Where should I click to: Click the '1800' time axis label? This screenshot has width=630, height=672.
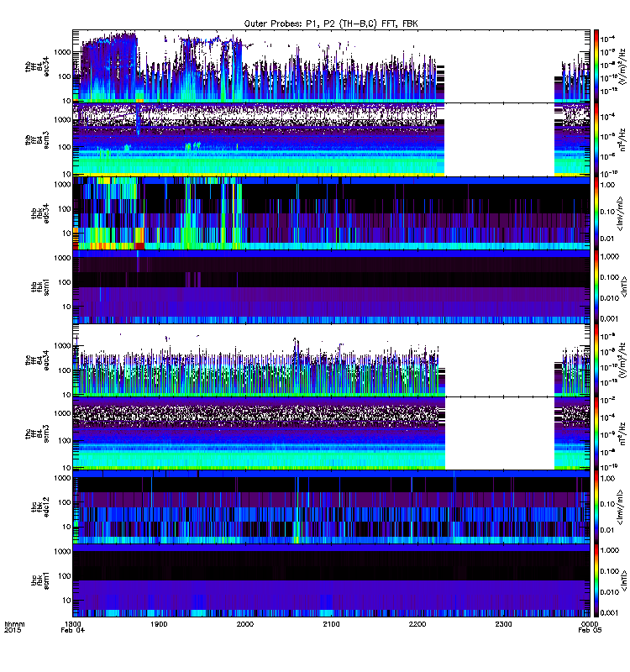pyautogui.click(x=73, y=624)
